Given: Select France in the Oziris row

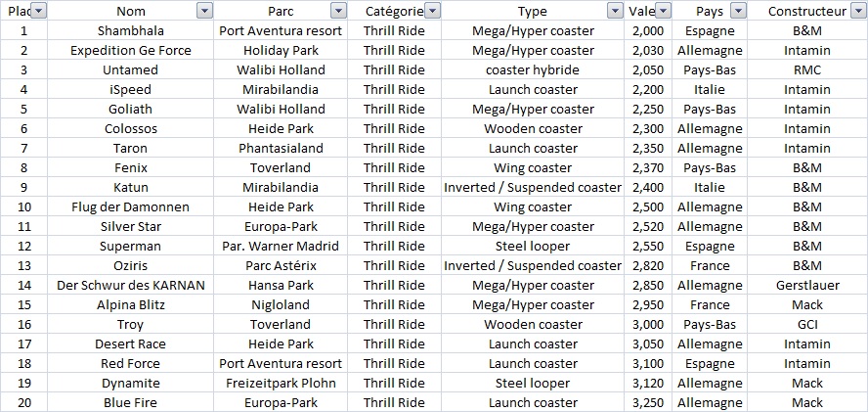Looking at the screenshot, I should (710, 266).
